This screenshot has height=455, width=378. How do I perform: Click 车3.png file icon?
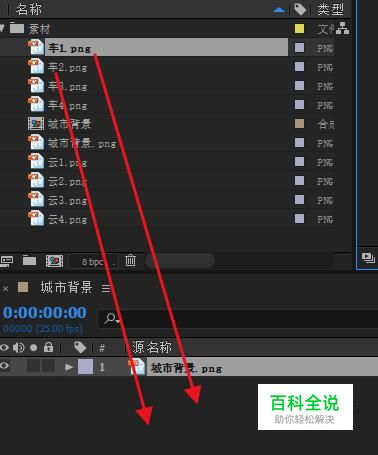[x=36, y=85]
